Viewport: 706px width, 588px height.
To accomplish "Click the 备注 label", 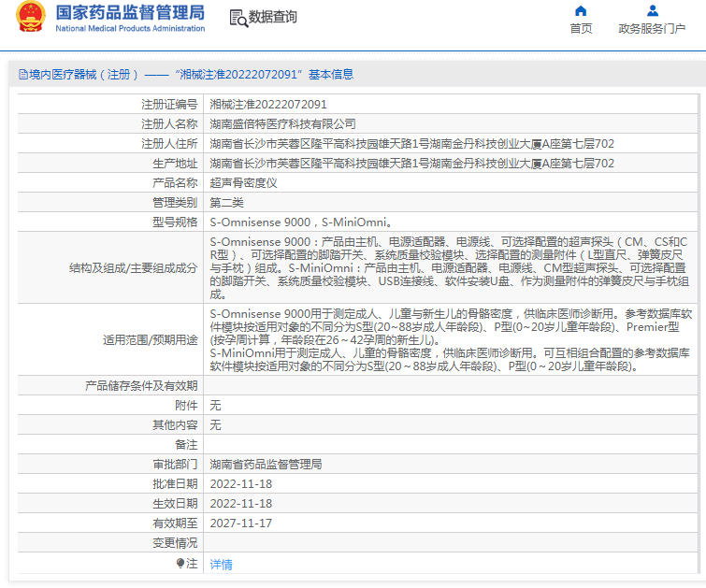I will click(x=186, y=445).
